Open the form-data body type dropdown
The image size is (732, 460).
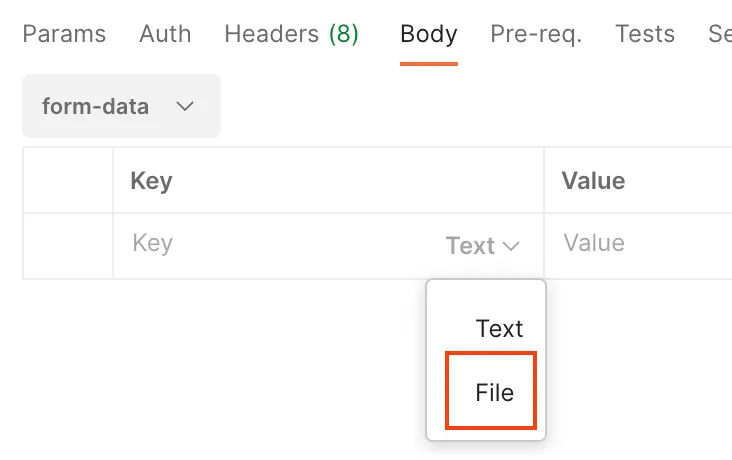click(121, 106)
